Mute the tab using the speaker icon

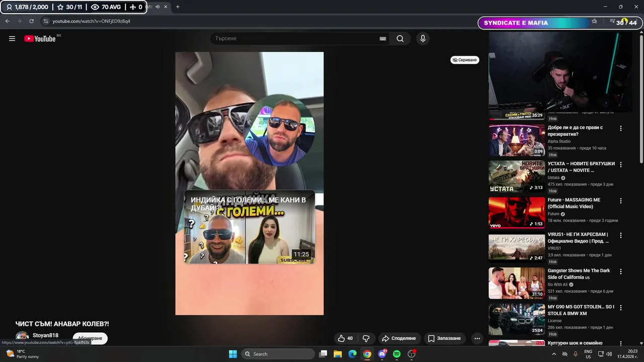tap(157, 7)
